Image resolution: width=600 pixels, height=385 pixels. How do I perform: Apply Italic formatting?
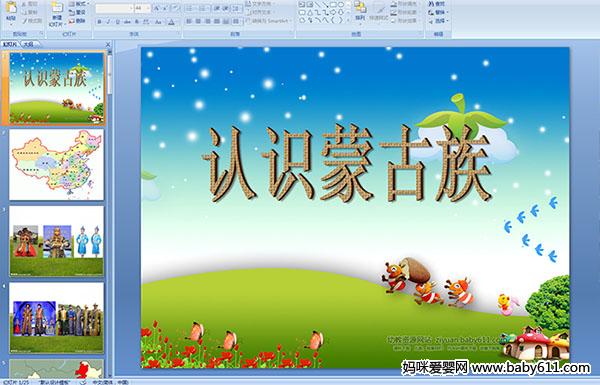tap(108, 22)
